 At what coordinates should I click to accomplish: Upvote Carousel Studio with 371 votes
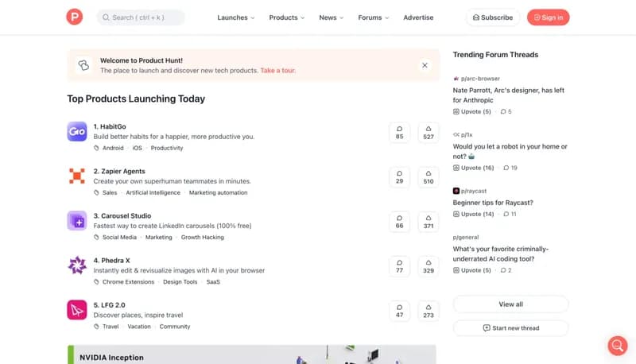pyautogui.click(x=429, y=222)
